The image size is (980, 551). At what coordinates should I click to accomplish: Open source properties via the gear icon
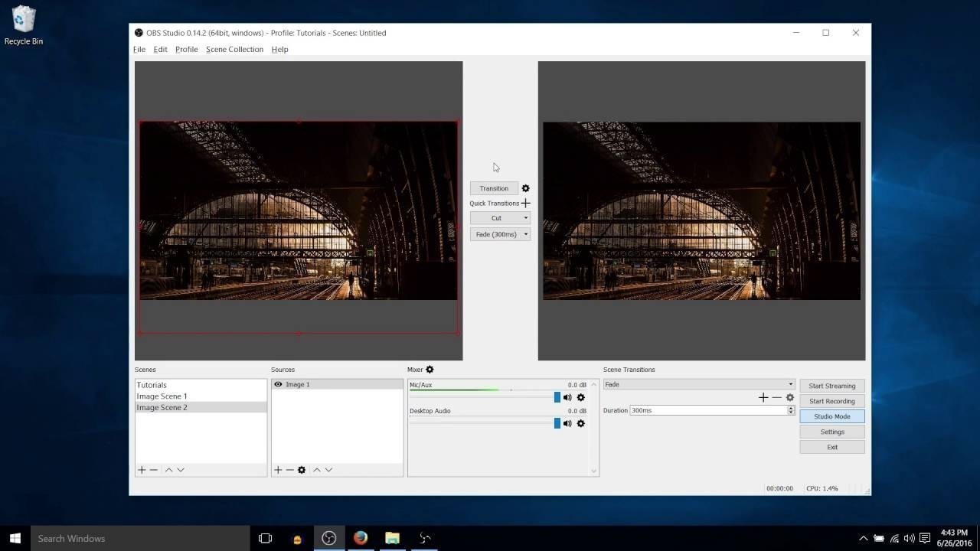click(x=301, y=469)
